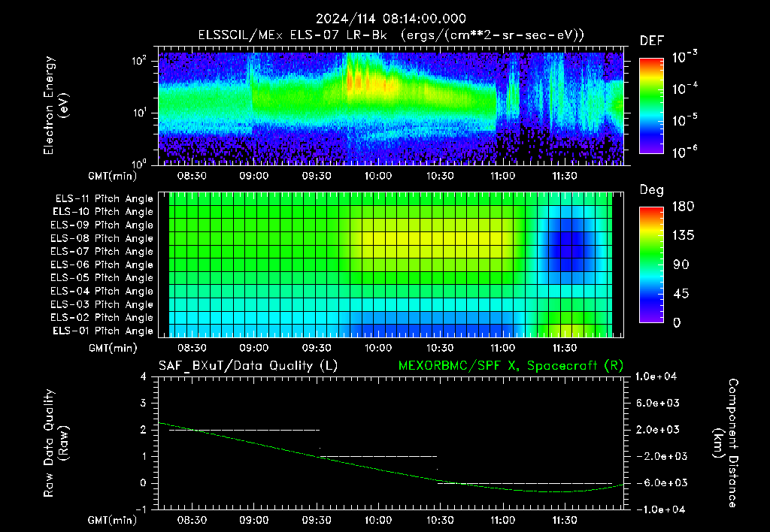Click the 3 tick on data quality axis
This screenshot has width=770, height=532.
[144, 404]
